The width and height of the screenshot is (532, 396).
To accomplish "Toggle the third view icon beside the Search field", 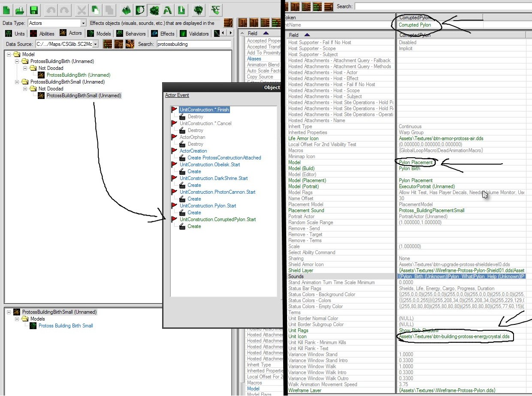I will point(130,44).
